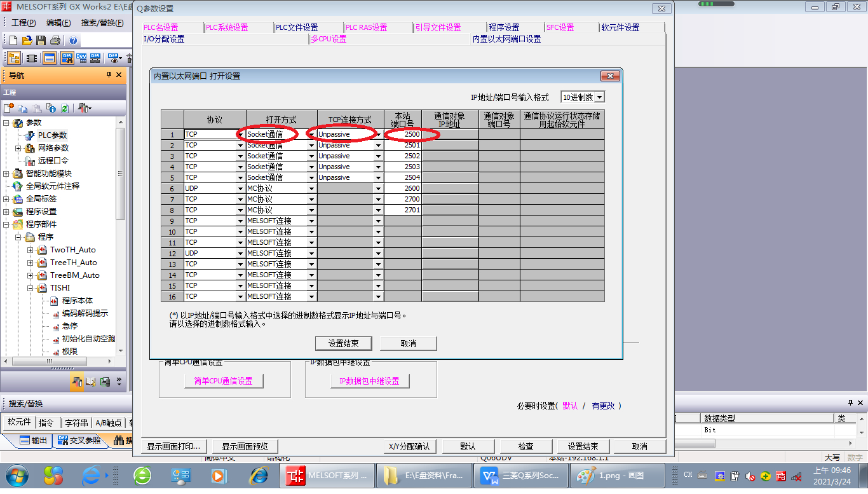868x494 pixels.
Task: Click the blue help question mark icon
Action: 73,41
